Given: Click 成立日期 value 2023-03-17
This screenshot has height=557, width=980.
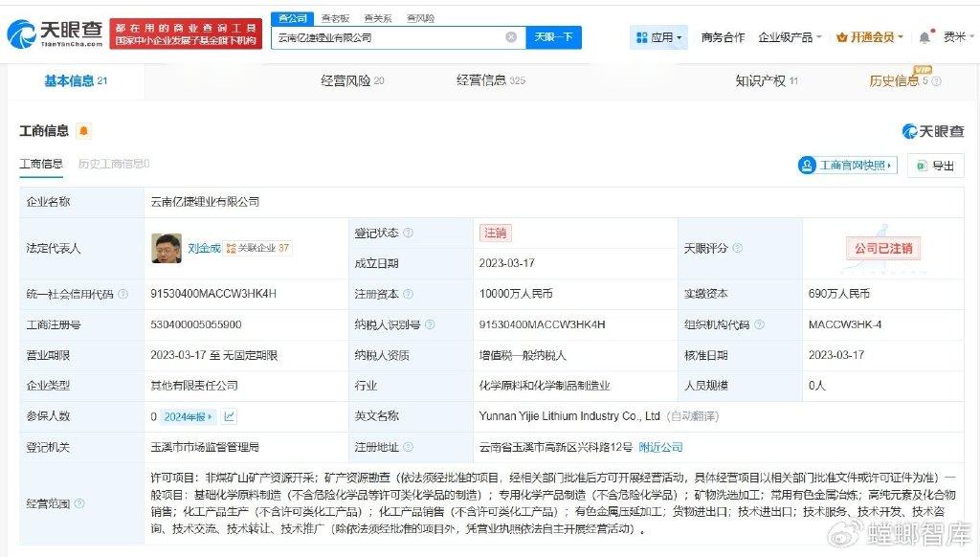Looking at the screenshot, I should (507, 263).
